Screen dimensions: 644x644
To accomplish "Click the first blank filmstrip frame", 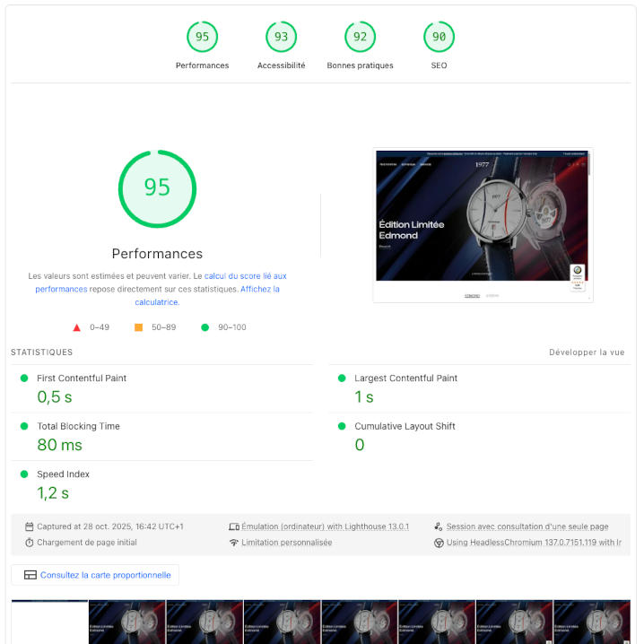I will 49,622.
